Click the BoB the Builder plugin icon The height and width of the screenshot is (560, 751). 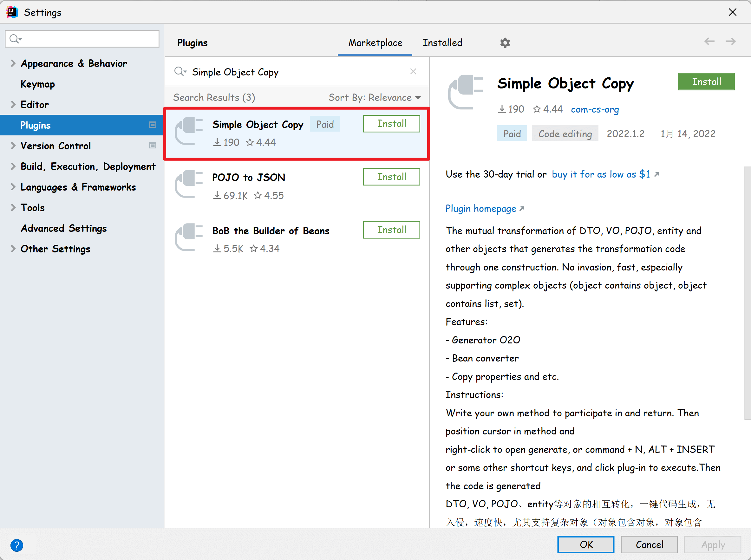click(x=189, y=238)
